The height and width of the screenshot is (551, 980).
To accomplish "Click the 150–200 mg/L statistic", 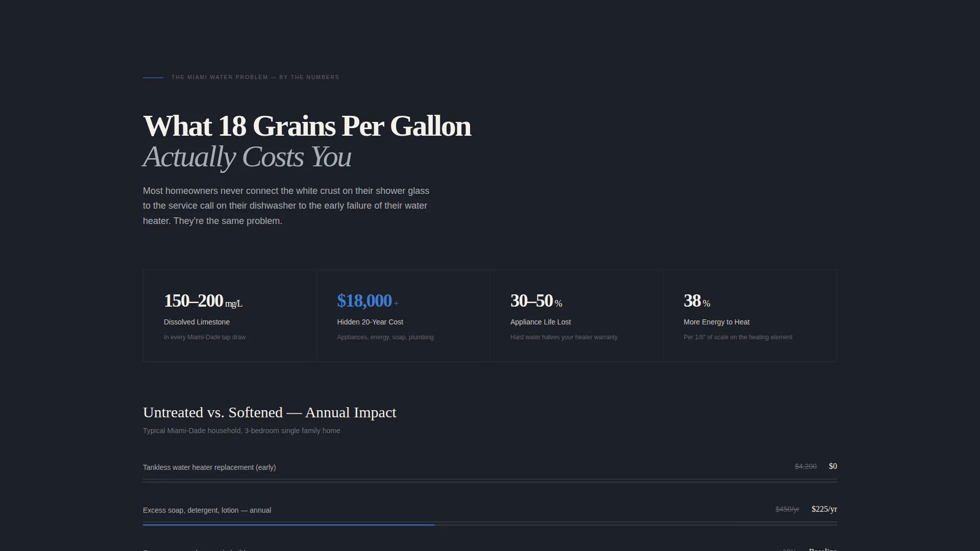I will click(203, 301).
